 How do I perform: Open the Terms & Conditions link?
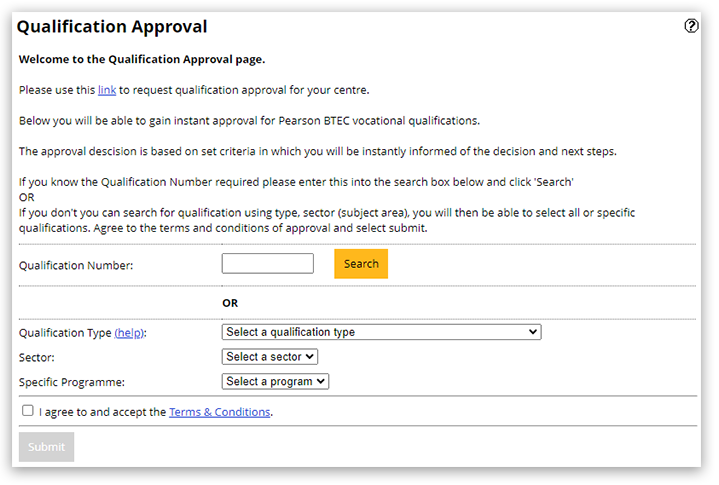pos(219,412)
